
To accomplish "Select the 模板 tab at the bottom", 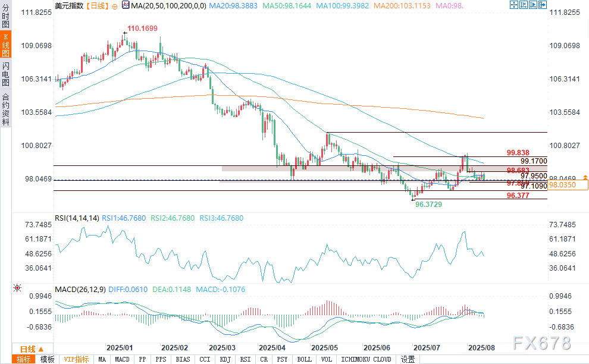I will point(47,359).
